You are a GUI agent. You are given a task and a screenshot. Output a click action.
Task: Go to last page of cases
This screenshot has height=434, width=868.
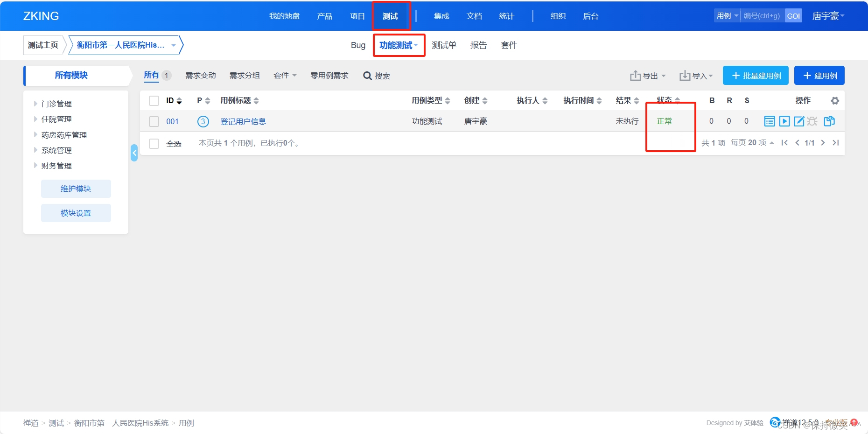pos(836,143)
